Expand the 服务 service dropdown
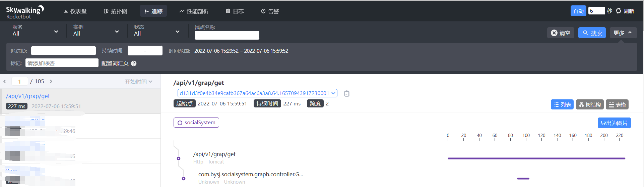 tap(35, 31)
